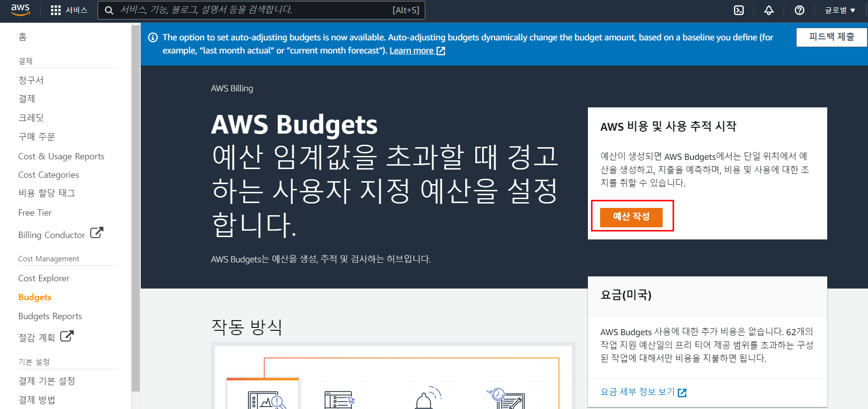Open 결제 under the 결제 section
This screenshot has width=868, height=409.
pyautogui.click(x=27, y=99)
